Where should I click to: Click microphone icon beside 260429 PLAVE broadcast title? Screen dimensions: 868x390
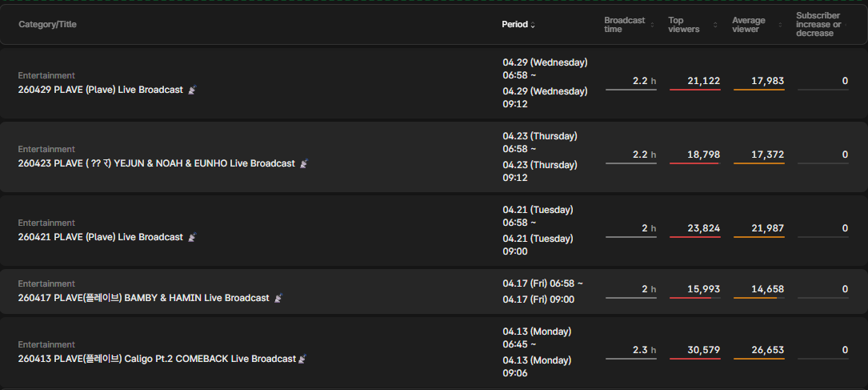[192, 90]
